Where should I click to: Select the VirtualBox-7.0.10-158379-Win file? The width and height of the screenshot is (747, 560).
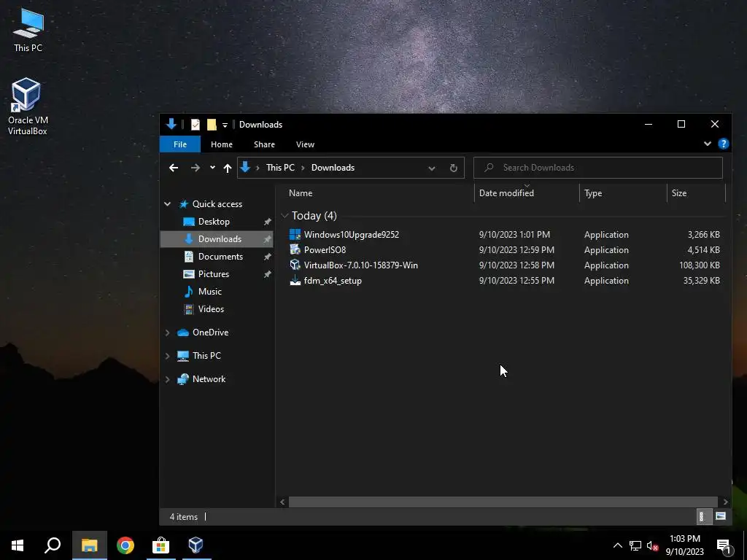(360, 265)
